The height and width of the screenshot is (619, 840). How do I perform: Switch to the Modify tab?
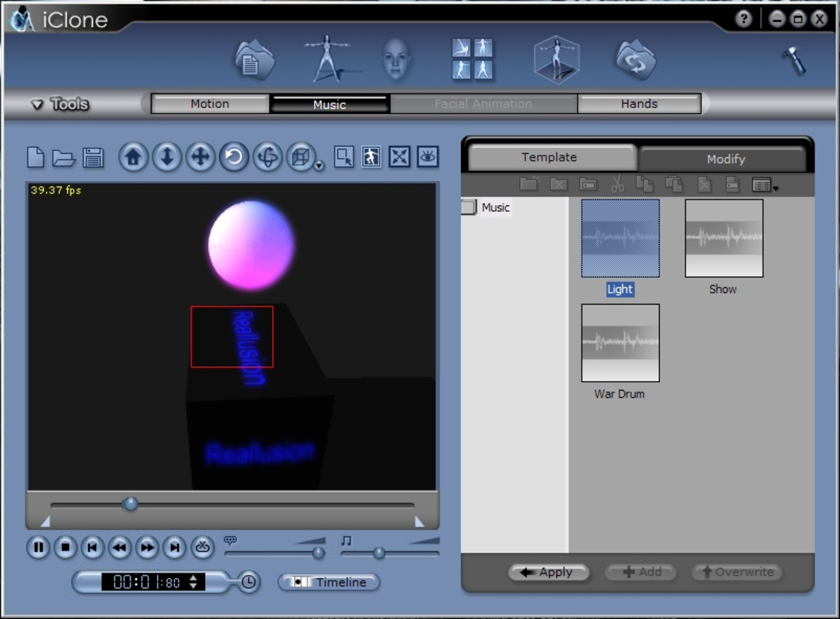(x=726, y=158)
